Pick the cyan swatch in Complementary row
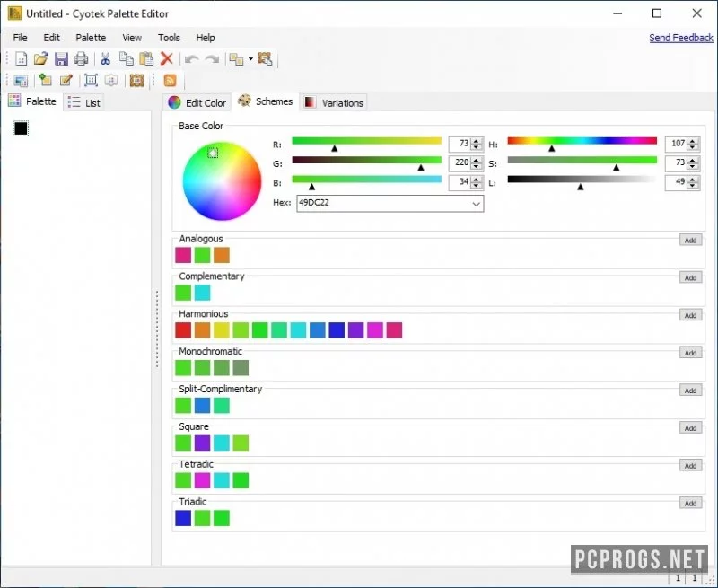Viewport: 718px width, 588px height. [203, 293]
